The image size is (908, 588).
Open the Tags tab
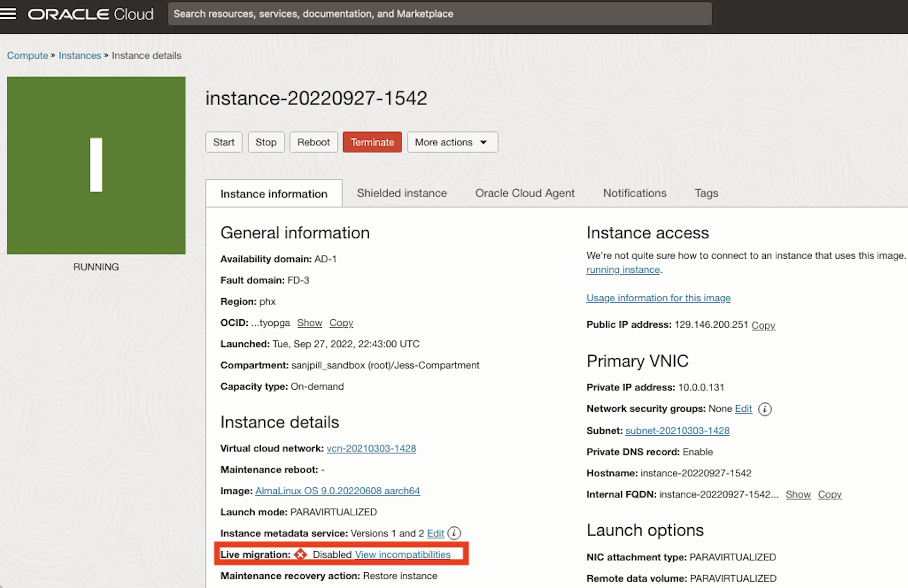(706, 193)
